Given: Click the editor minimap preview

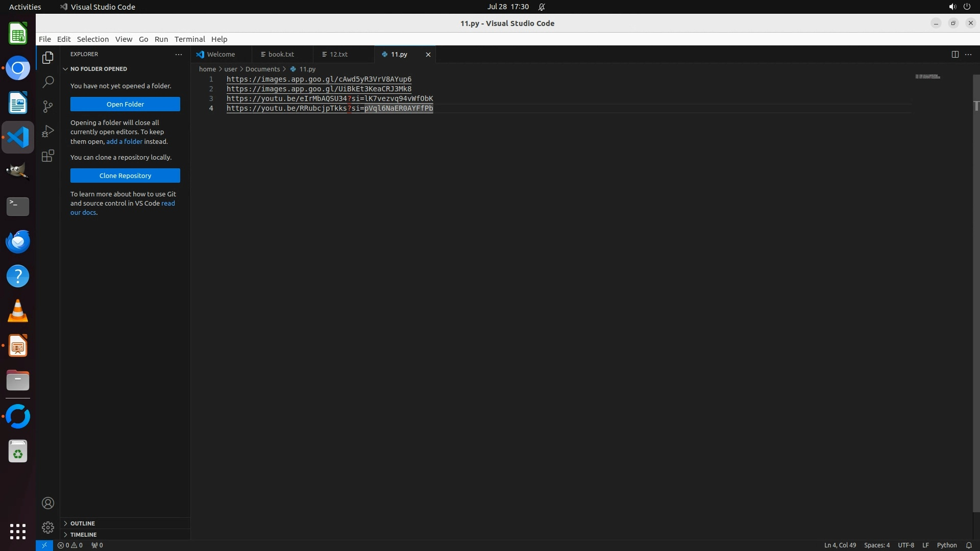Looking at the screenshot, I should pos(927,77).
